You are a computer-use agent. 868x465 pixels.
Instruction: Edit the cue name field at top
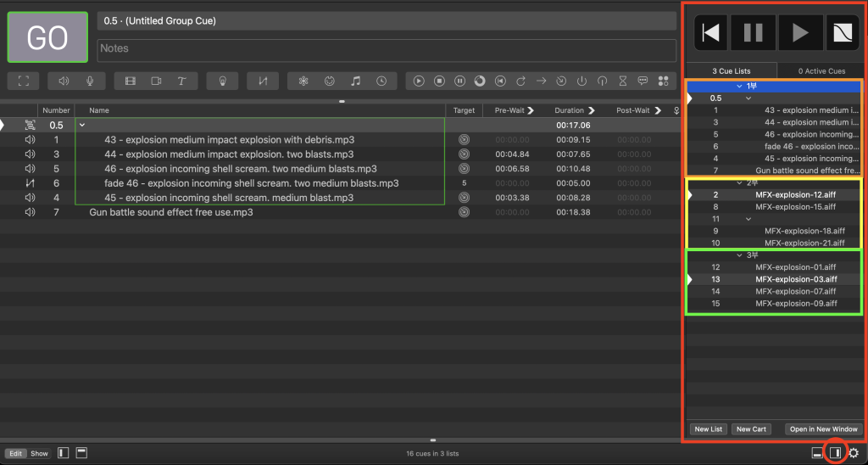click(x=387, y=21)
